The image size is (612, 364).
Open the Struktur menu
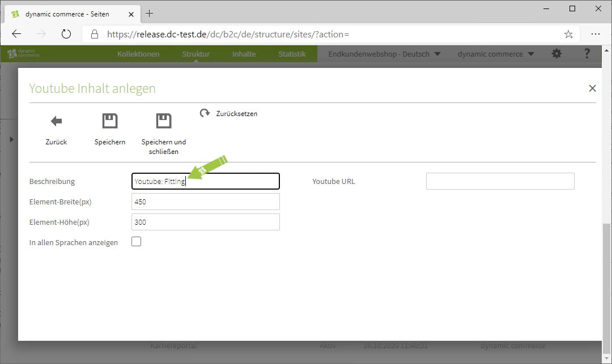195,54
